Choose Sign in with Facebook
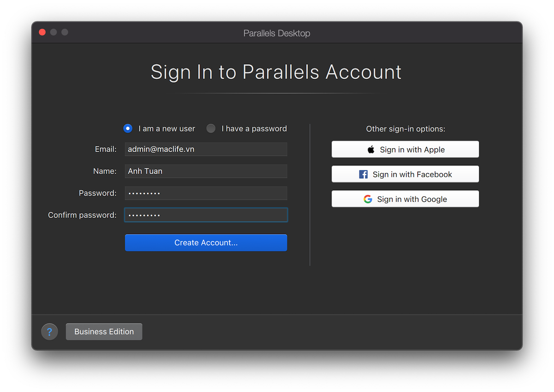 pos(405,174)
